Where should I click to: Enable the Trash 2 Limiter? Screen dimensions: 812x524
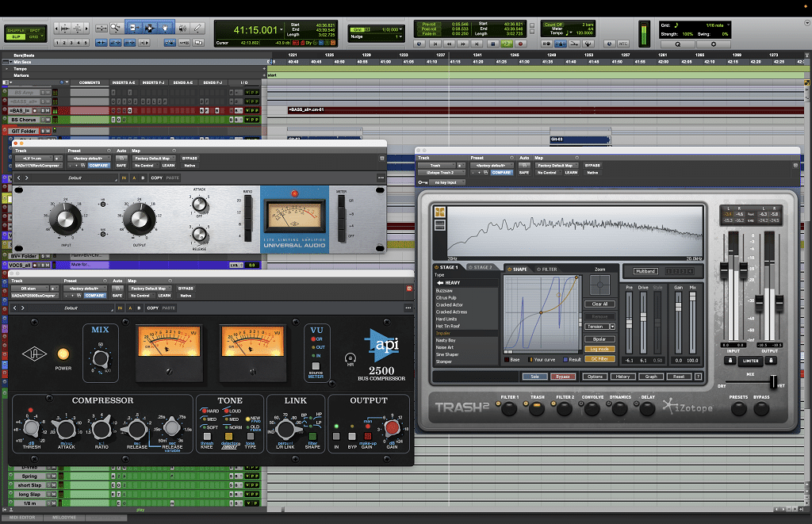pyautogui.click(x=750, y=361)
